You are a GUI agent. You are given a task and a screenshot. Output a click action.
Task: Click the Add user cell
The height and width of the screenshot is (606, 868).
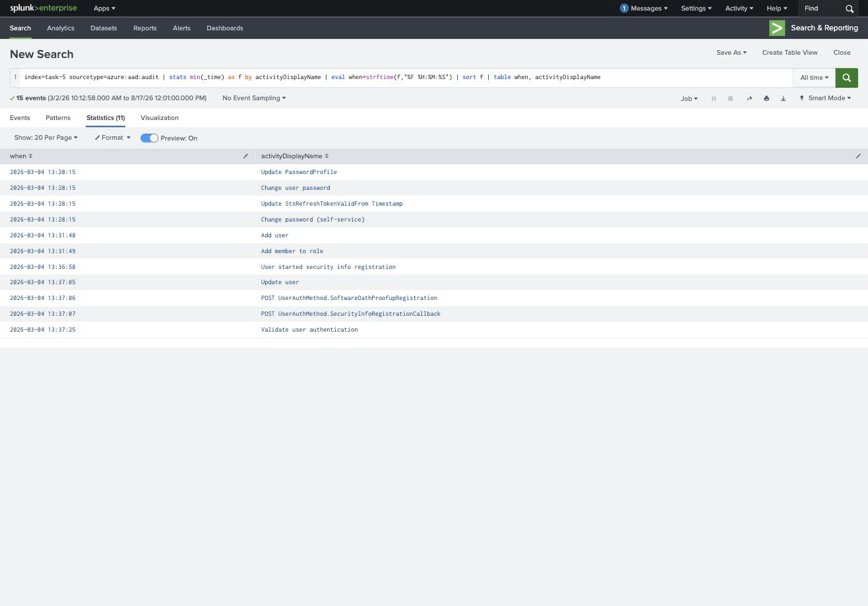pyautogui.click(x=274, y=235)
